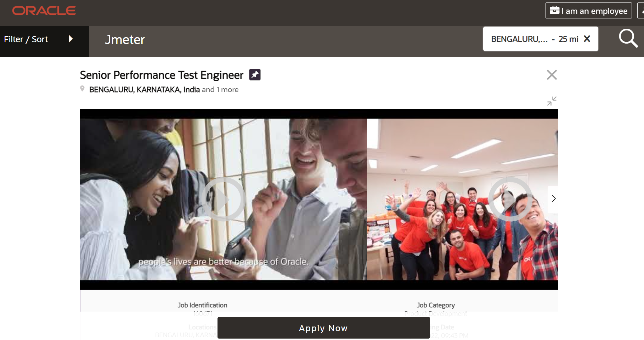Click the Senior Performance Test Engineer title
The width and height of the screenshot is (644, 340).
[162, 75]
